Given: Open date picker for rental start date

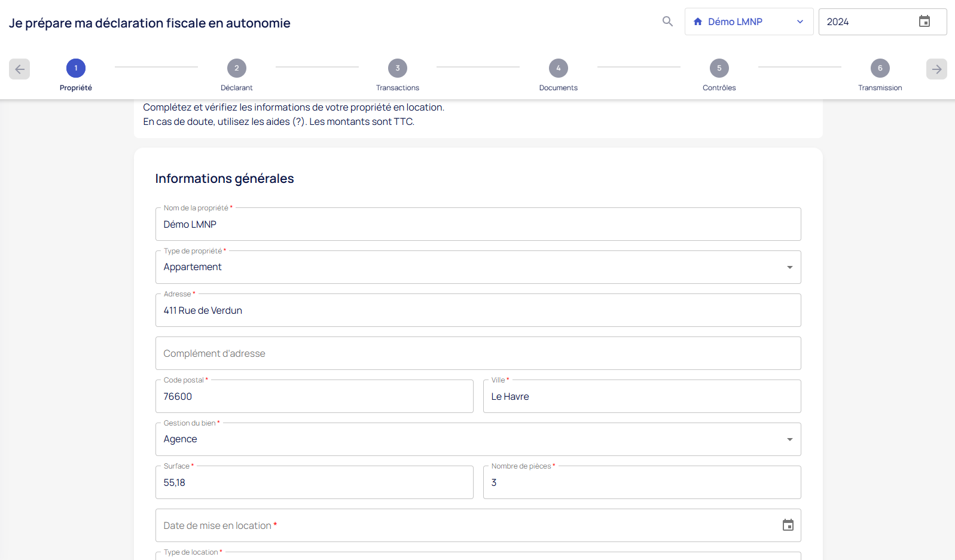Looking at the screenshot, I should click(x=788, y=525).
